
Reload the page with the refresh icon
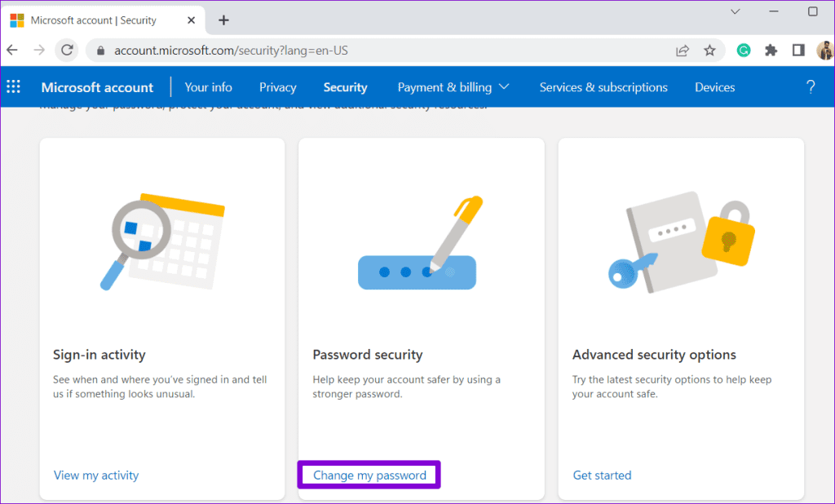click(67, 50)
